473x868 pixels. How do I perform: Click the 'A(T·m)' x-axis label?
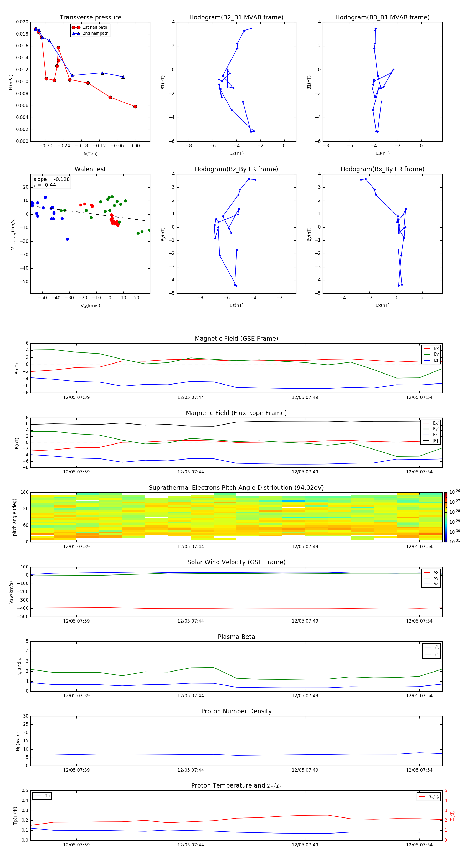click(90, 154)
